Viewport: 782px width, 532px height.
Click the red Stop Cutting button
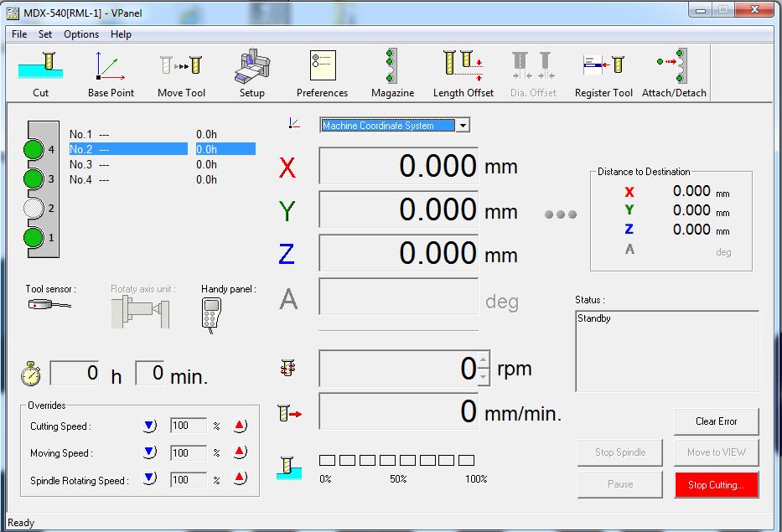pos(716,484)
